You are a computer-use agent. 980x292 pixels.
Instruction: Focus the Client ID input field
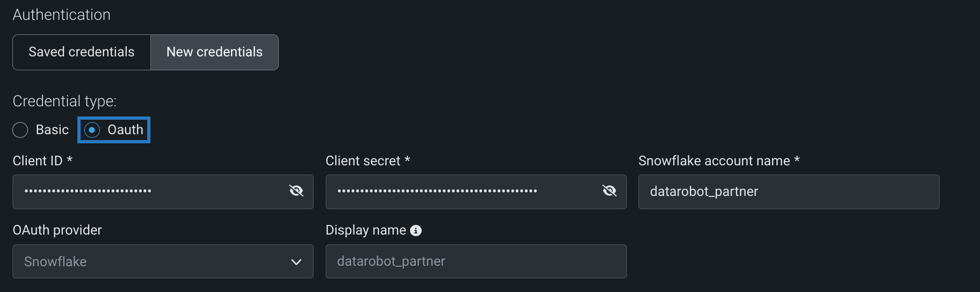150,192
